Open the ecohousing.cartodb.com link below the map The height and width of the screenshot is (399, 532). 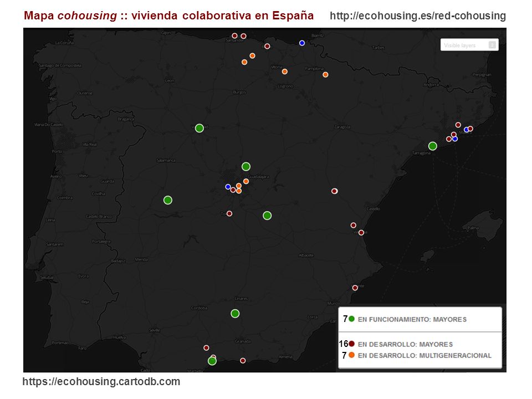101,381
